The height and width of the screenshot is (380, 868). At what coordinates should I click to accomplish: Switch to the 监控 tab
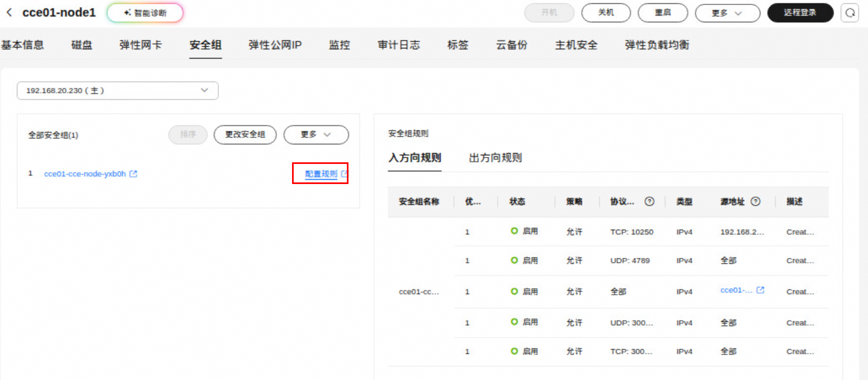[x=339, y=45]
